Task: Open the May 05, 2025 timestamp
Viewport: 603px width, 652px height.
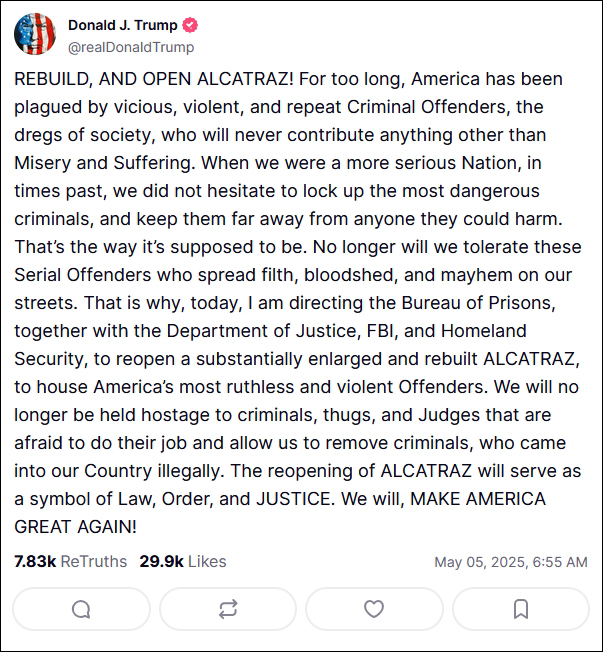Action: pyautogui.click(x=510, y=562)
